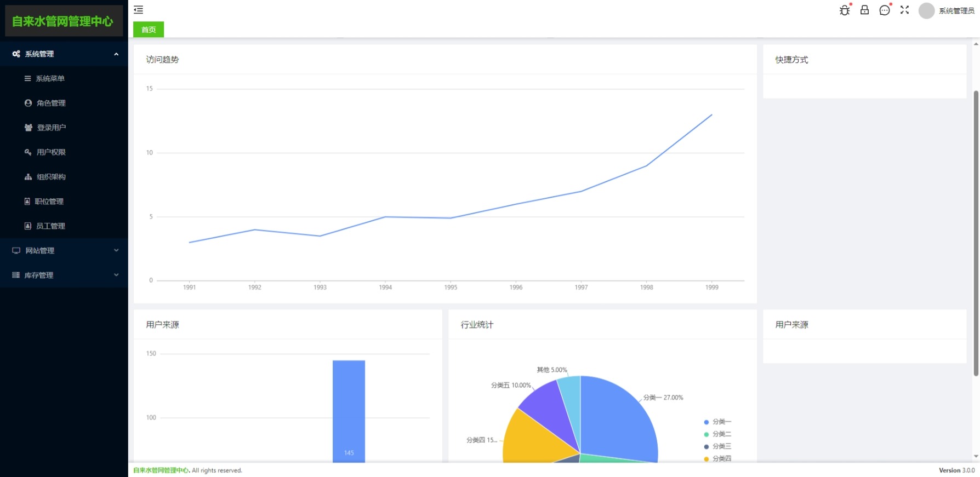Viewport: 980px width, 477px height.
Task: Click the 行业统计 card title
Action: tap(477, 325)
